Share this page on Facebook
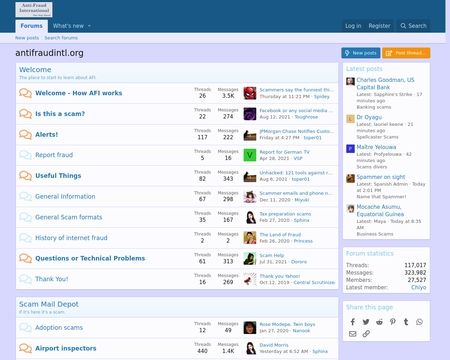450x360 pixels. [353, 322]
